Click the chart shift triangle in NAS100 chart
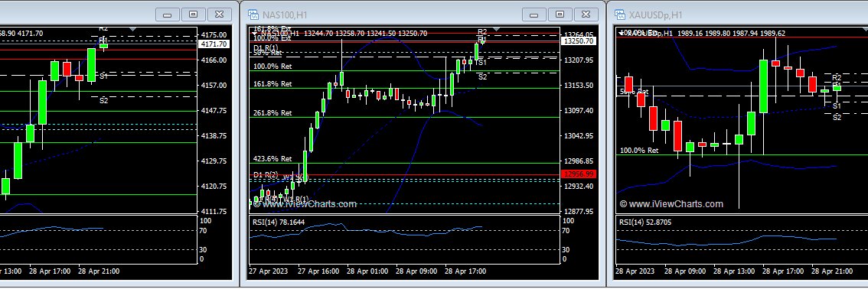 [496, 29]
